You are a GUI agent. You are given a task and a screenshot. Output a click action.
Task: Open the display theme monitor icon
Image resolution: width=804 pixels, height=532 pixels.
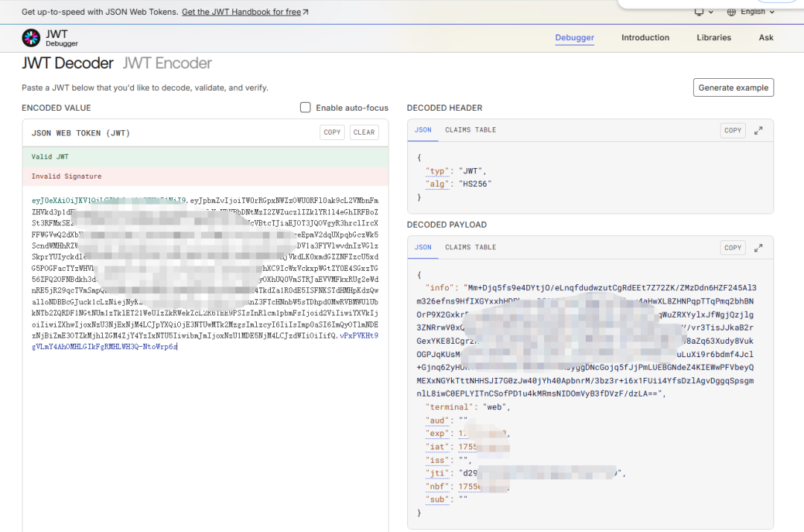tap(699, 12)
